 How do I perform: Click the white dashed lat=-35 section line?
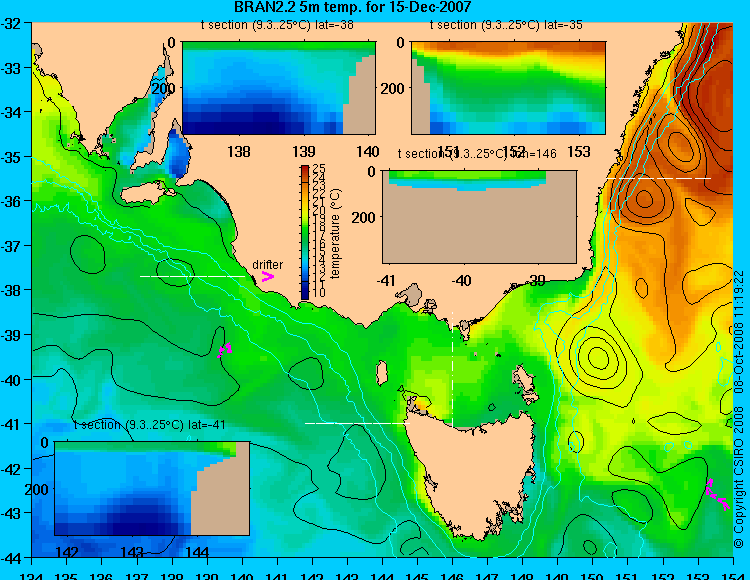pos(659,178)
